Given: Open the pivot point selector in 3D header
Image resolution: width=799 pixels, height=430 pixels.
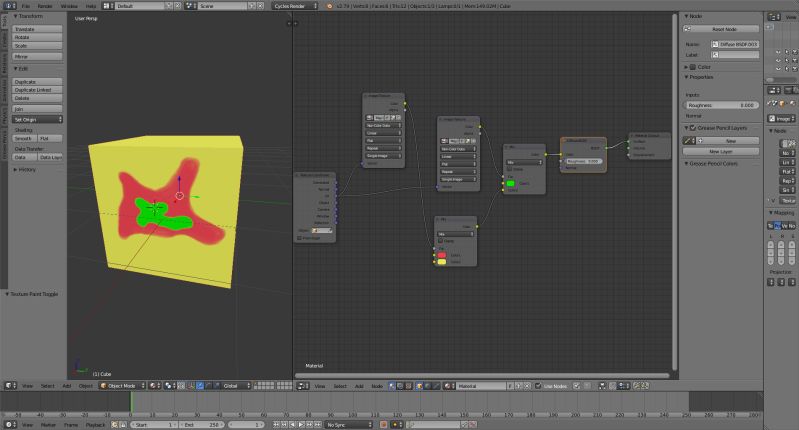Looking at the screenshot, I should coord(169,386).
